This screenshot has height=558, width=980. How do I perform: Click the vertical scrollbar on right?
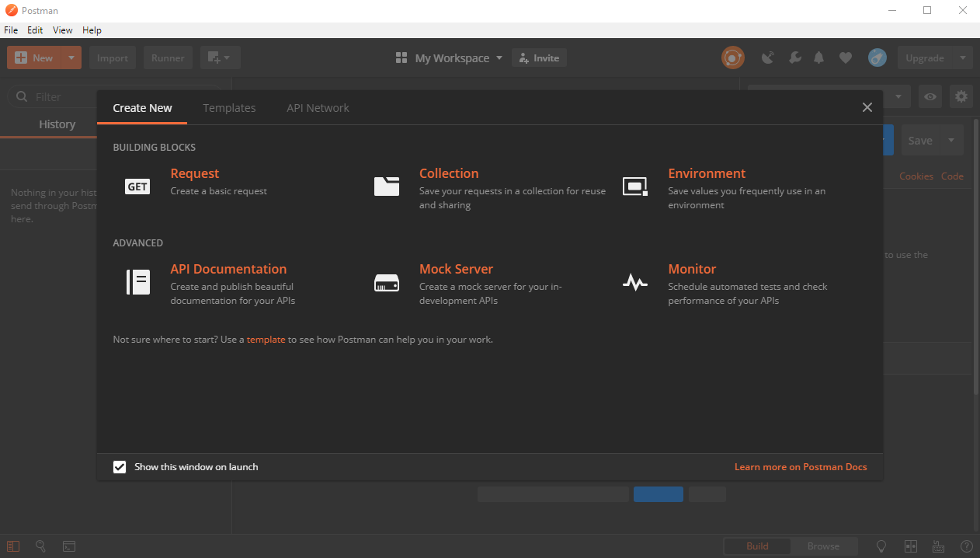[976, 256]
